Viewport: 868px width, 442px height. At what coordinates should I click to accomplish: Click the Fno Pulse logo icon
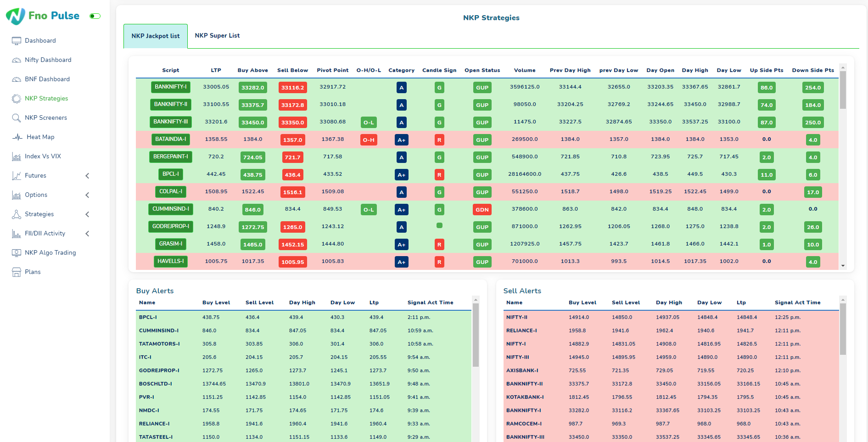pos(16,16)
